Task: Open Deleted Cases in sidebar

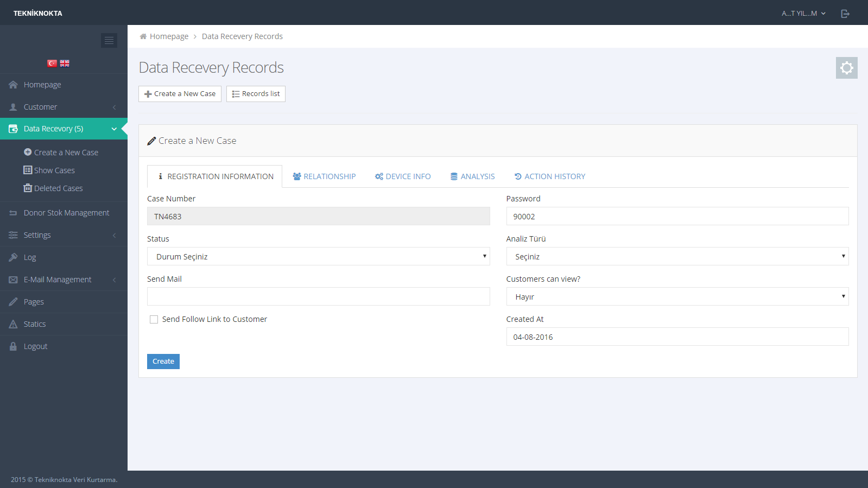Action: tap(58, 188)
